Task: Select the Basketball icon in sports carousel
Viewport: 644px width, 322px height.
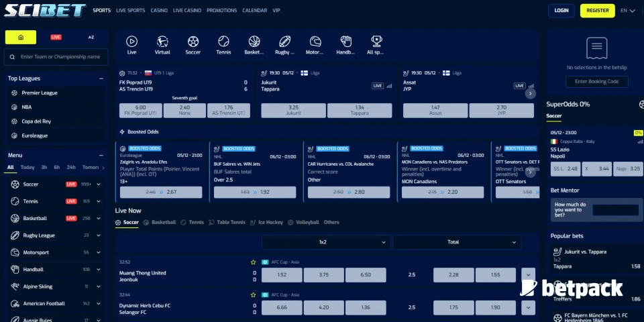Action: (254, 41)
